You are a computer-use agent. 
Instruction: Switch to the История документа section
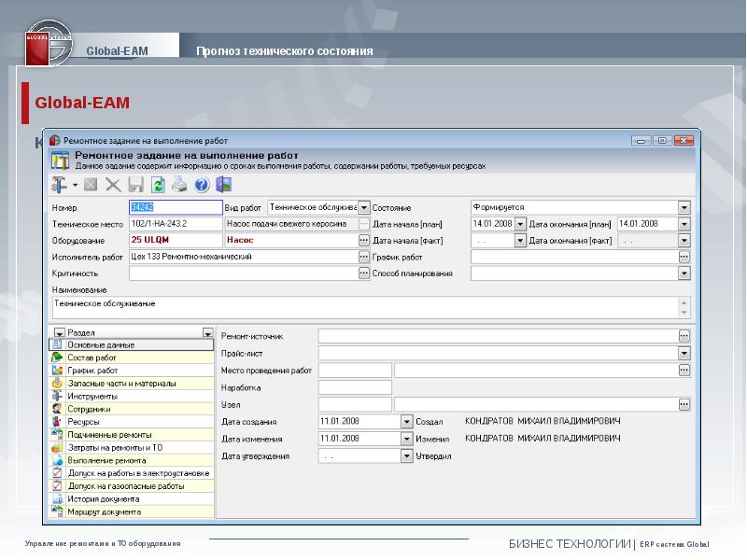point(104,498)
